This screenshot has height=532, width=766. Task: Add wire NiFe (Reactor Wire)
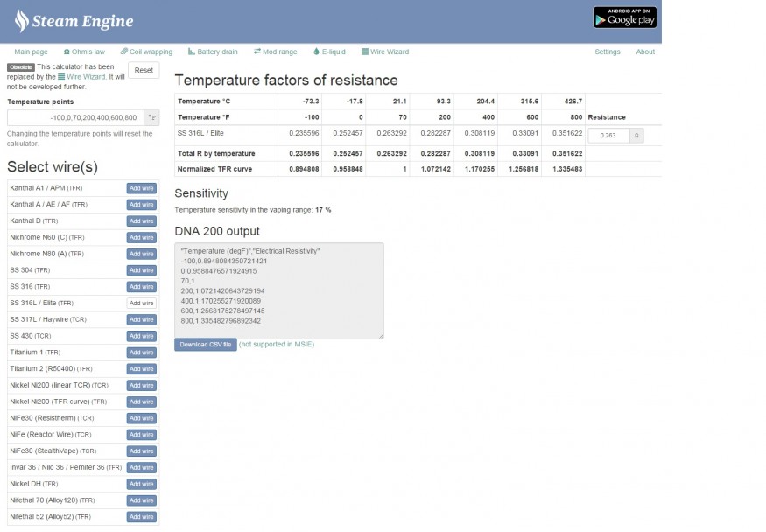point(142,435)
